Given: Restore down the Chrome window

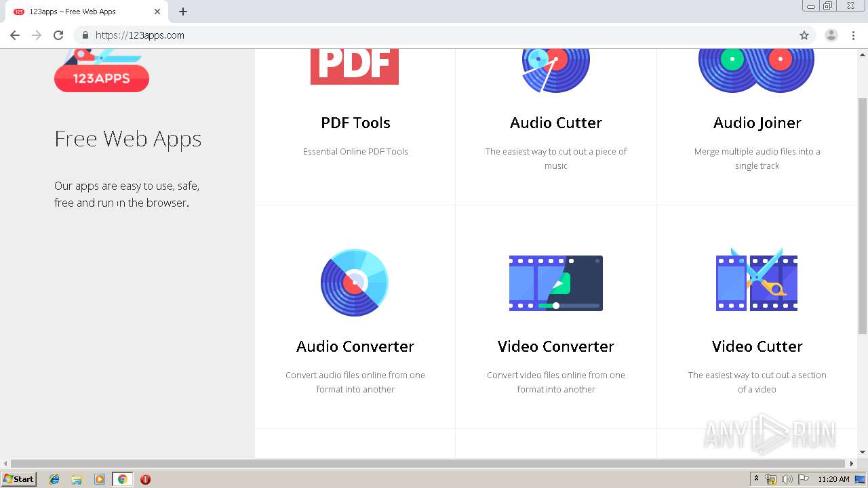Looking at the screenshot, I should coord(828,6).
